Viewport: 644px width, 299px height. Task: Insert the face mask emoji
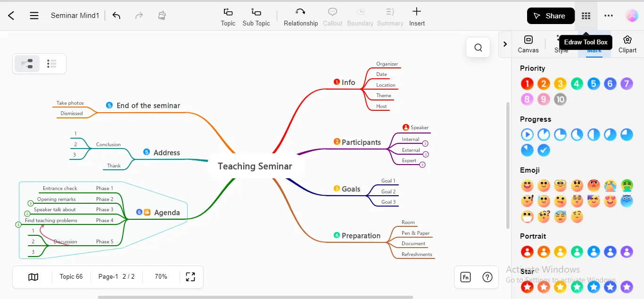coord(527,217)
